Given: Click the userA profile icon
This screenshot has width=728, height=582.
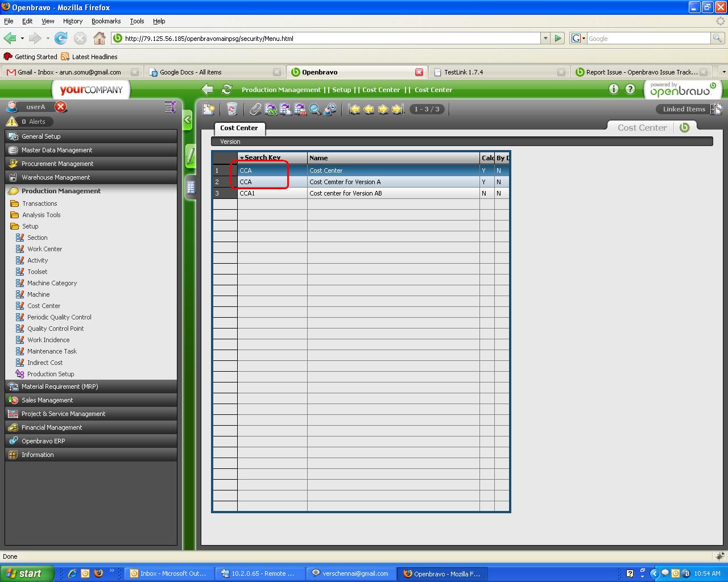Looking at the screenshot, I should pyautogui.click(x=11, y=107).
